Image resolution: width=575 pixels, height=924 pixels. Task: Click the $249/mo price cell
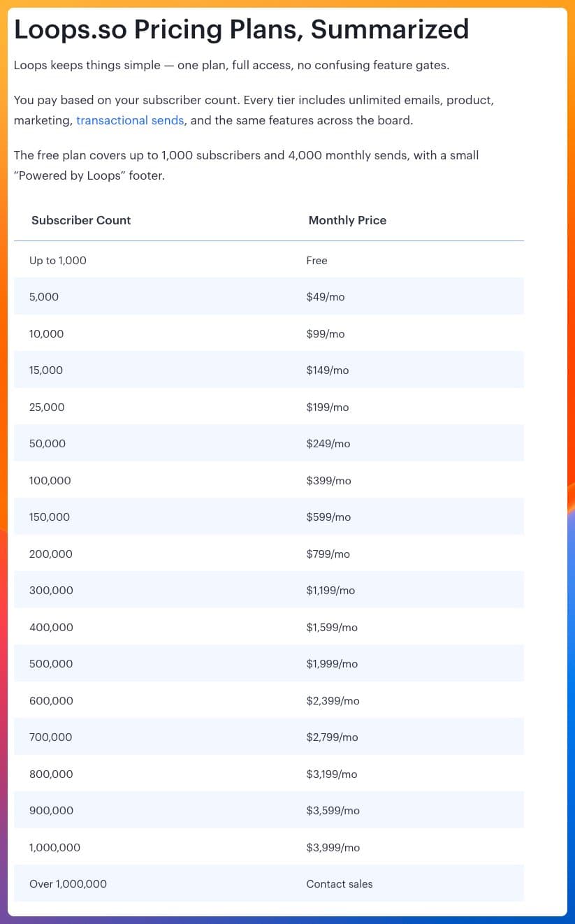tap(328, 444)
